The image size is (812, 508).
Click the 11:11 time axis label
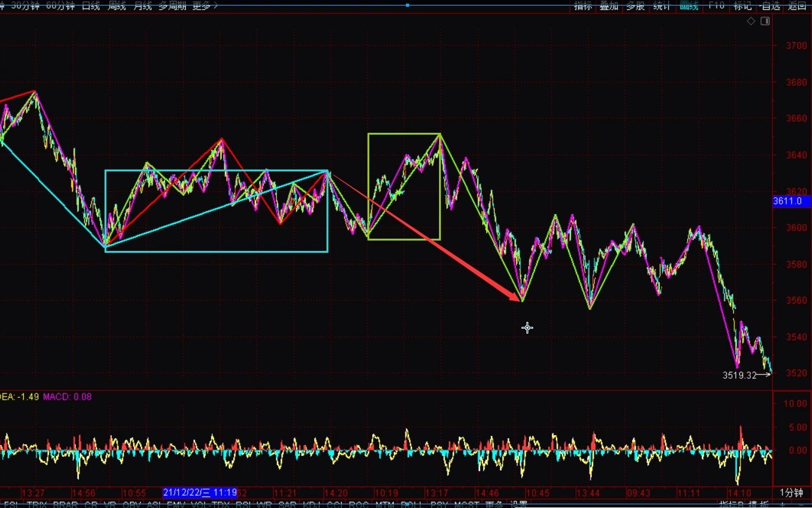click(688, 493)
